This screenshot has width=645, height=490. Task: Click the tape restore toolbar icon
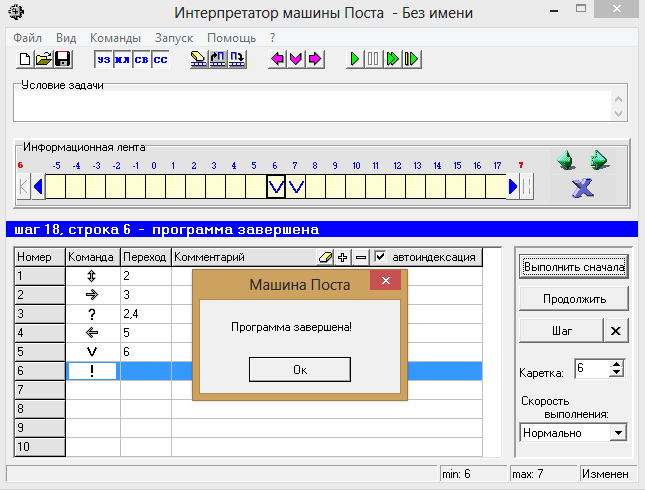point(218,59)
